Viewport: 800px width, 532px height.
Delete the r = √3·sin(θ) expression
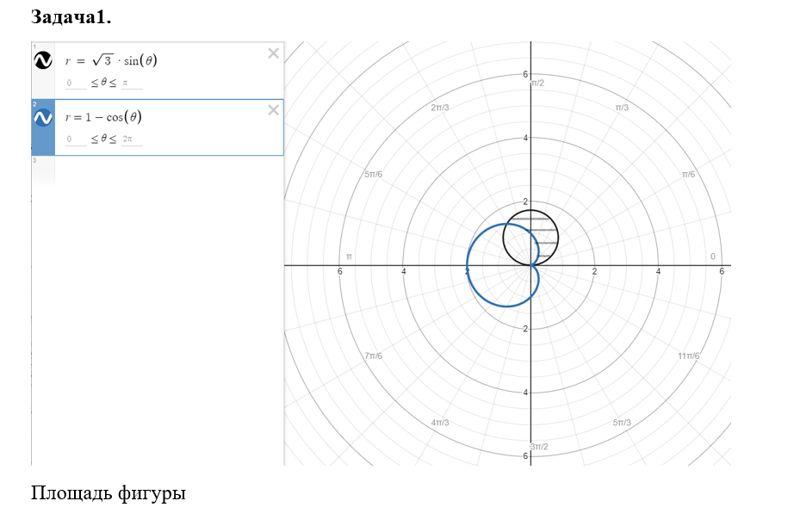point(273,53)
